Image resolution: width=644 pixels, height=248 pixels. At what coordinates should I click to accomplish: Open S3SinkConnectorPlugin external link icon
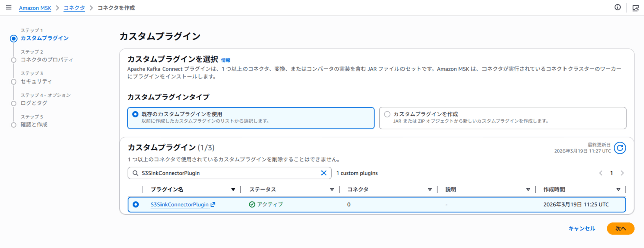[x=213, y=205]
